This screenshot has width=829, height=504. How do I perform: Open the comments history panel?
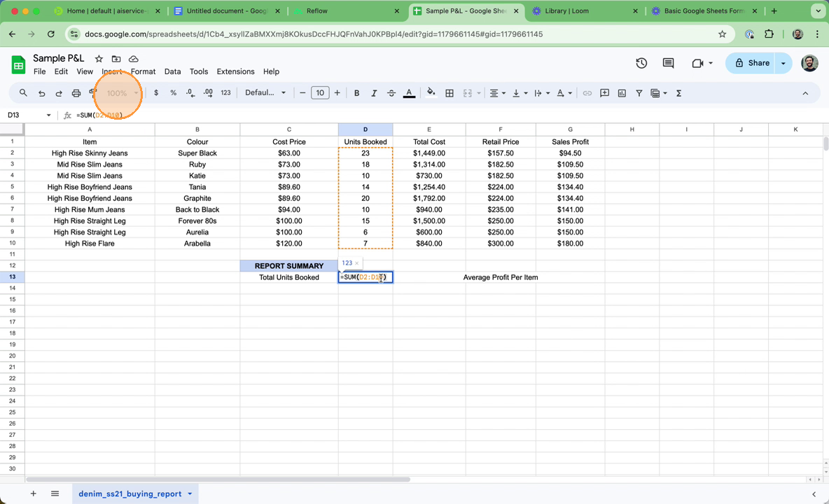[668, 63]
